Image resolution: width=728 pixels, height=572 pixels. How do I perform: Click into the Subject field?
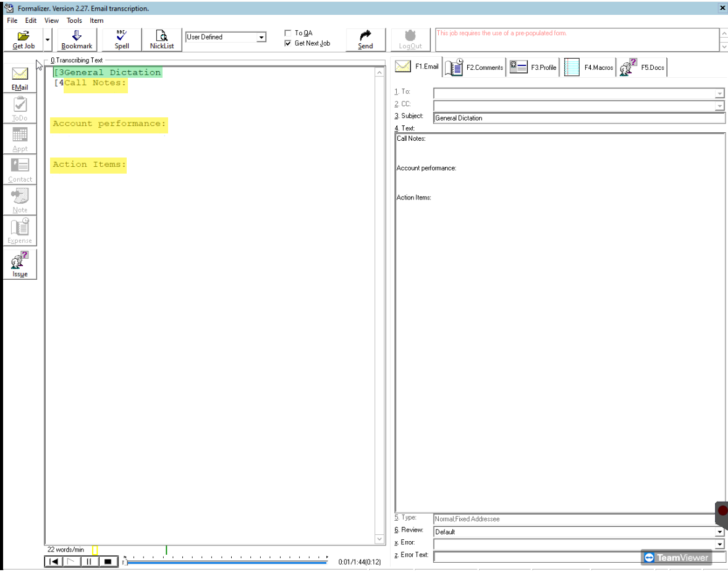pos(578,118)
